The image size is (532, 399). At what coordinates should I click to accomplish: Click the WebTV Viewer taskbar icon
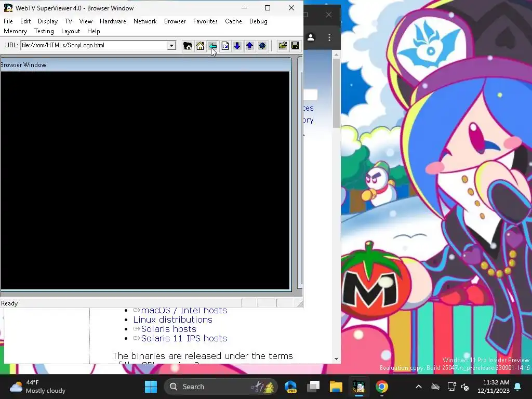tap(358, 387)
